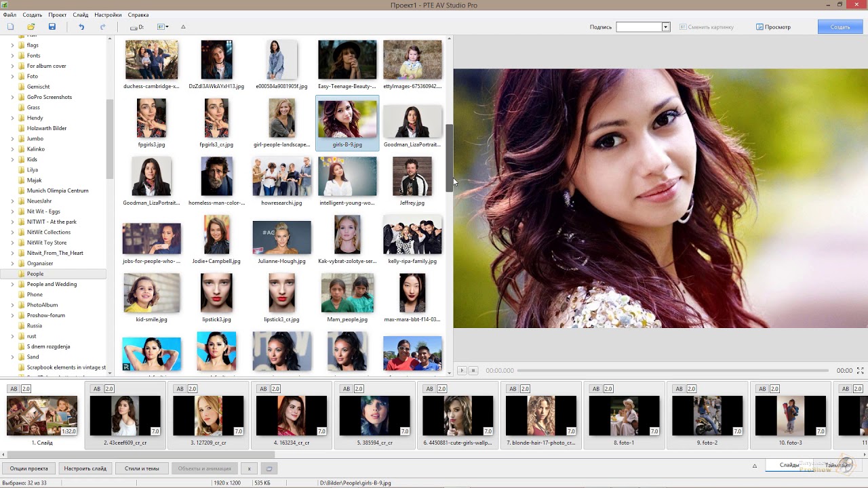The image size is (868, 488).
Task: Toggle fullscreen preview icon
Action: (x=861, y=371)
